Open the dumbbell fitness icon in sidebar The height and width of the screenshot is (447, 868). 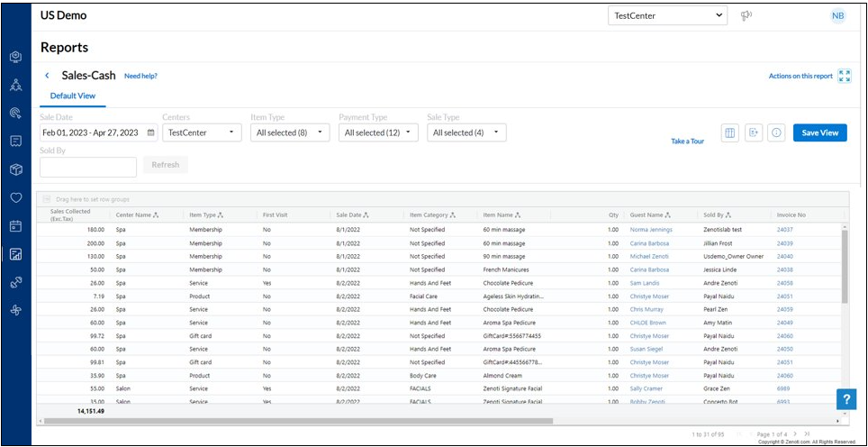click(x=16, y=282)
